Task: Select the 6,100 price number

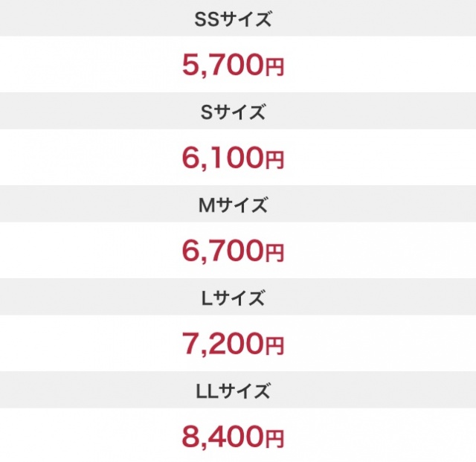Action: click(x=222, y=158)
